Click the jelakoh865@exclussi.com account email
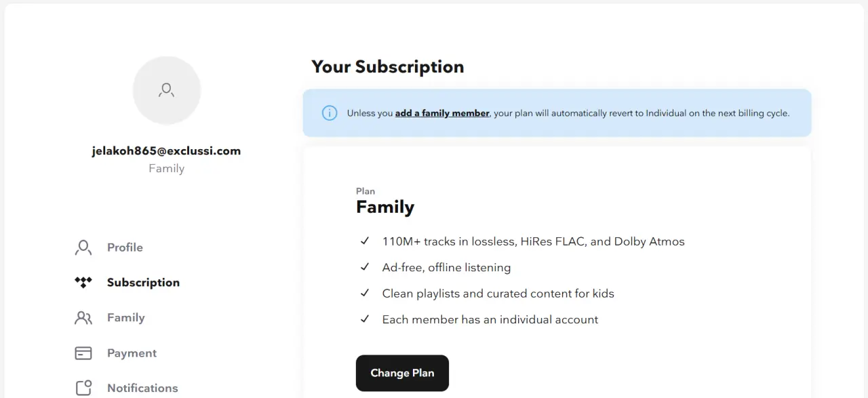The width and height of the screenshot is (868, 398). tap(167, 151)
